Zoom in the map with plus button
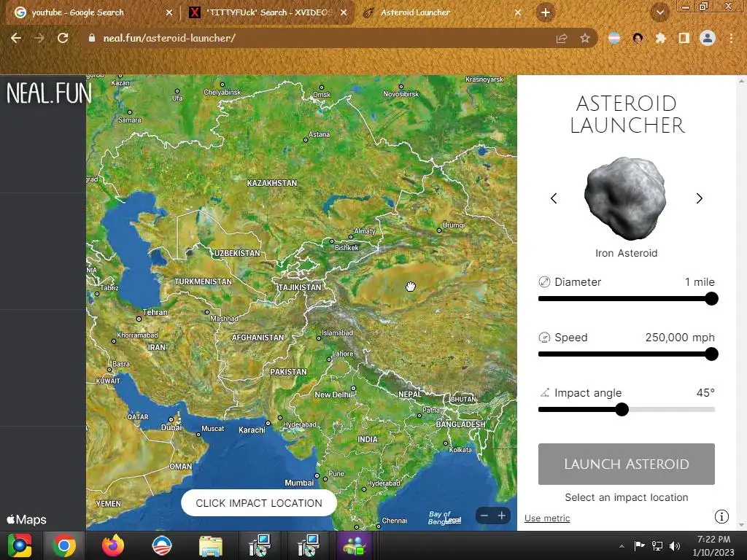The height and width of the screenshot is (560, 747). pos(502,516)
